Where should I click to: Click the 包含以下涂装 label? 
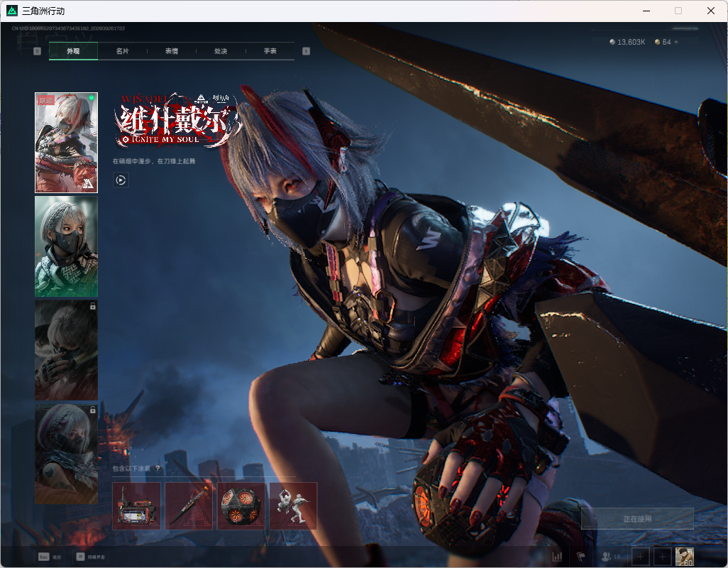click(x=131, y=468)
